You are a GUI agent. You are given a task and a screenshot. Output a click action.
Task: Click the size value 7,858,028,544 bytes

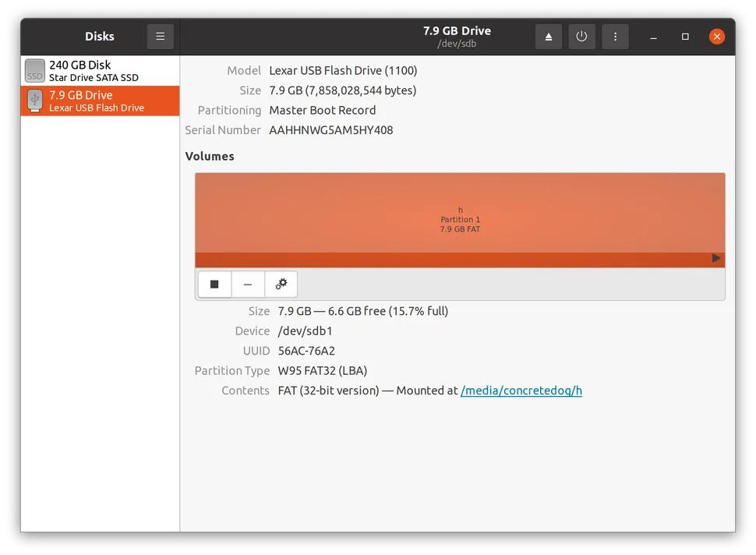coord(360,90)
